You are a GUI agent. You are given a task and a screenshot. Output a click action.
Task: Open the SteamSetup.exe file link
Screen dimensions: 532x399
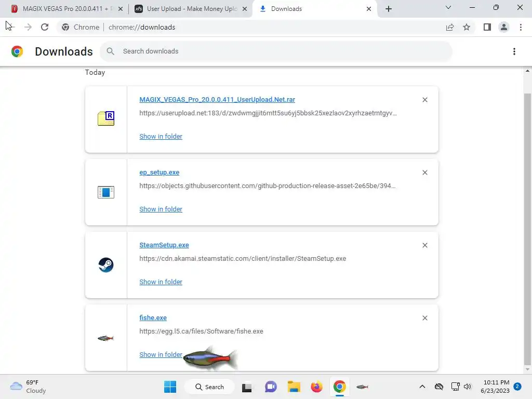[x=164, y=245]
